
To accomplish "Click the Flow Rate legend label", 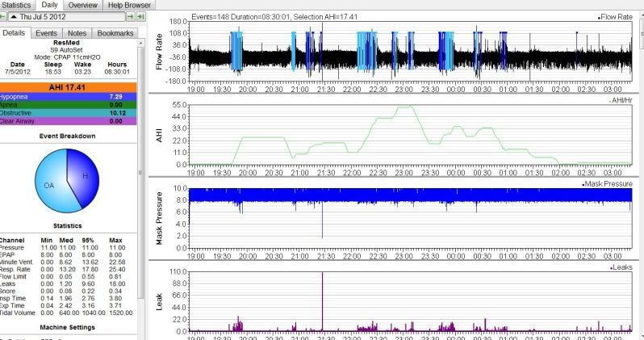I will coord(615,17).
